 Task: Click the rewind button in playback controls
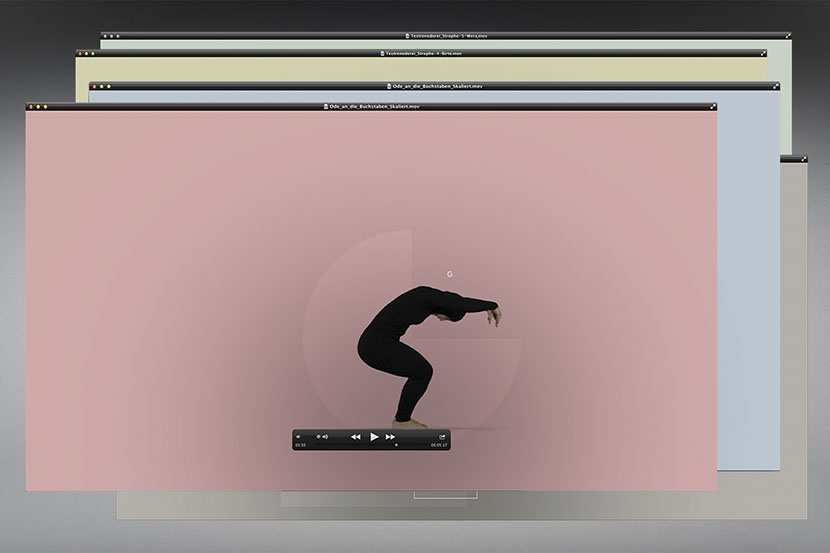click(x=355, y=437)
